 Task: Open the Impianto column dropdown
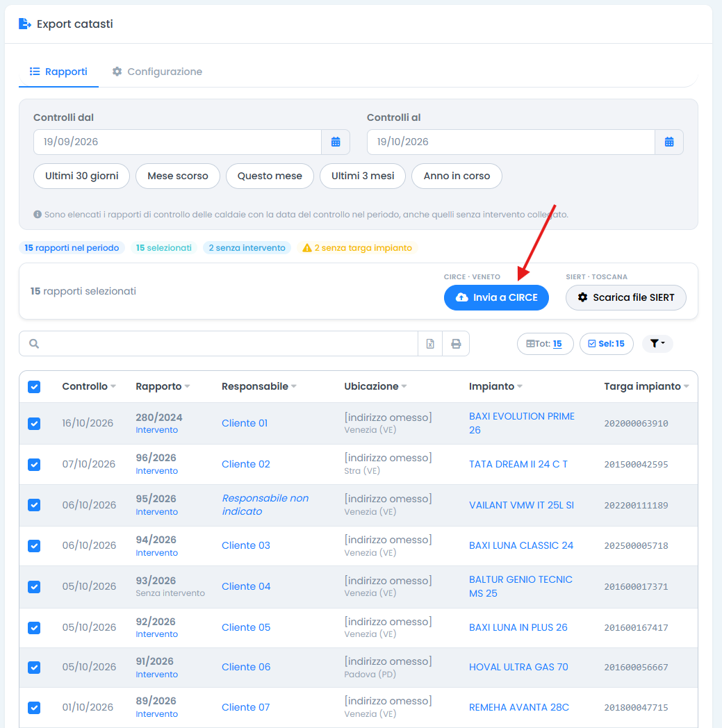(x=520, y=386)
